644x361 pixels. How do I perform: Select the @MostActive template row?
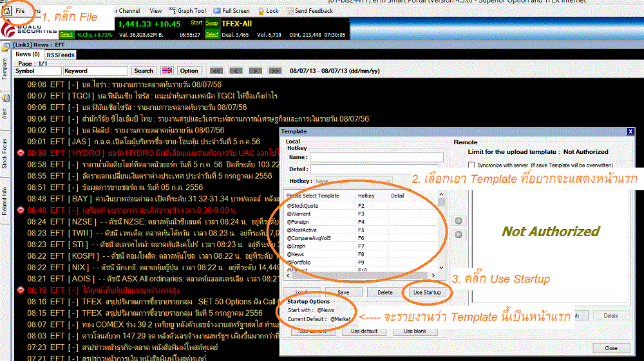tap(361, 230)
